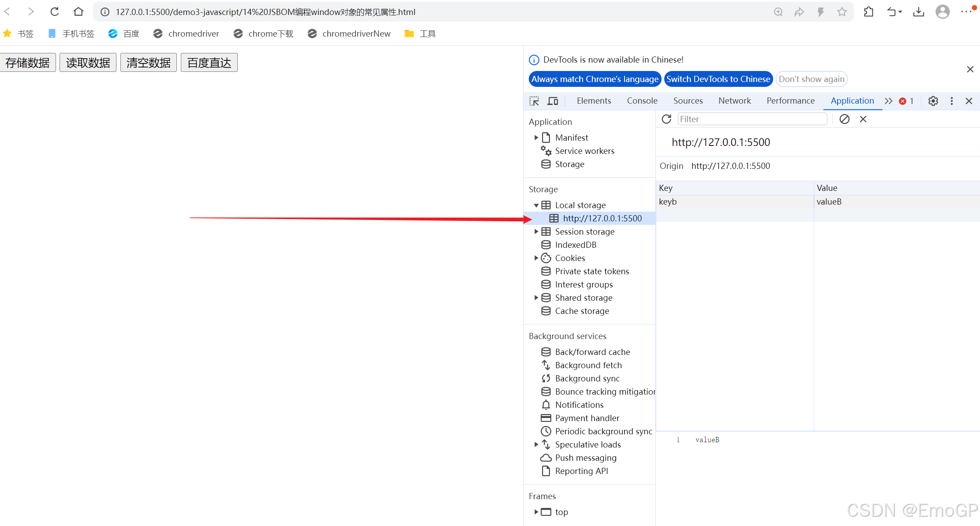Switch to the Console tab
The width and height of the screenshot is (980, 526).
point(642,101)
